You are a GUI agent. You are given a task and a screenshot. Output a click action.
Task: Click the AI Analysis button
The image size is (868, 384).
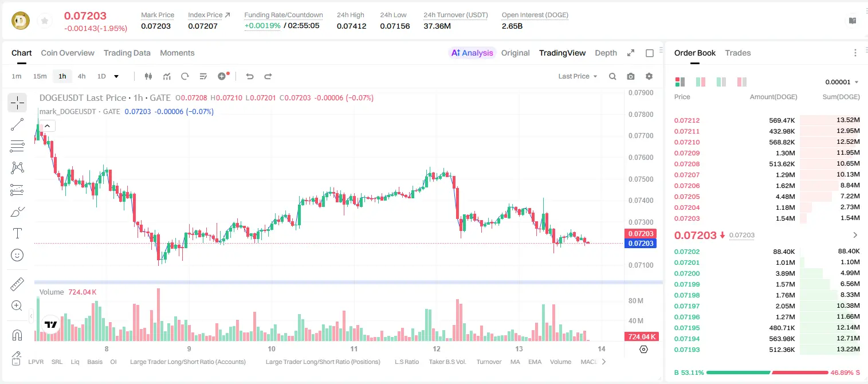472,53
